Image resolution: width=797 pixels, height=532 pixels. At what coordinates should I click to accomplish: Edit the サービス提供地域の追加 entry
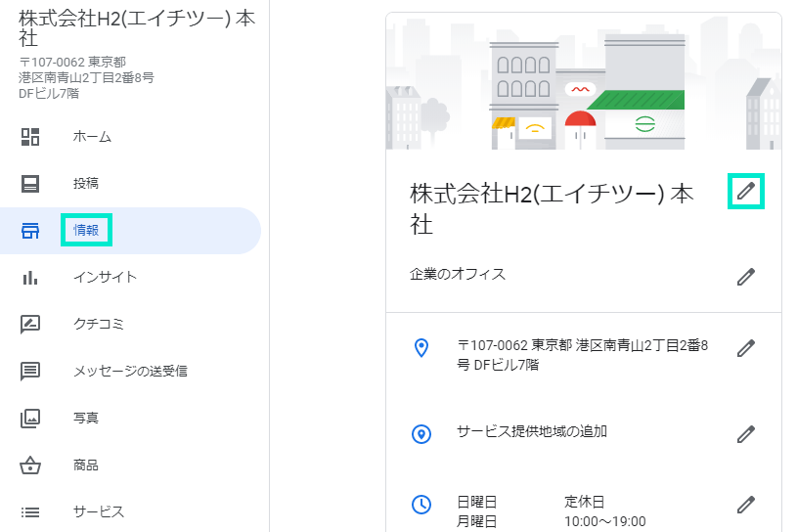[746, 433]
